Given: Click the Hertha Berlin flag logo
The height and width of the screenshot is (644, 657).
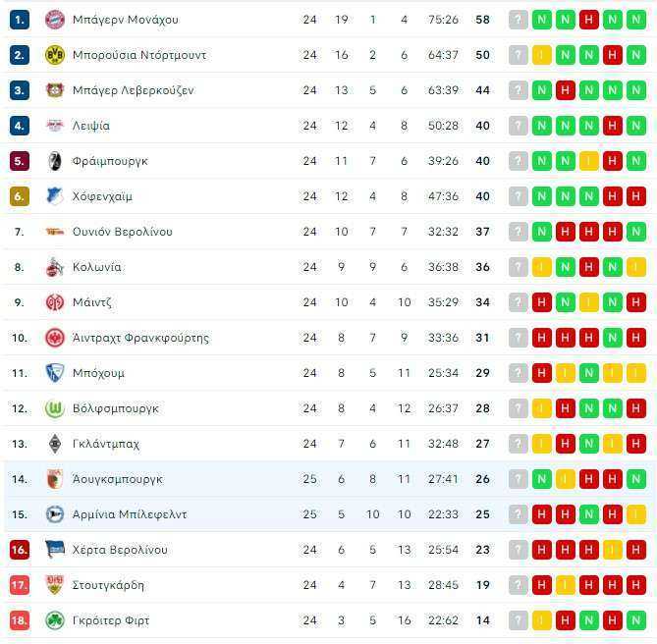Looking at the screenshot, I should tap(55, 550).
